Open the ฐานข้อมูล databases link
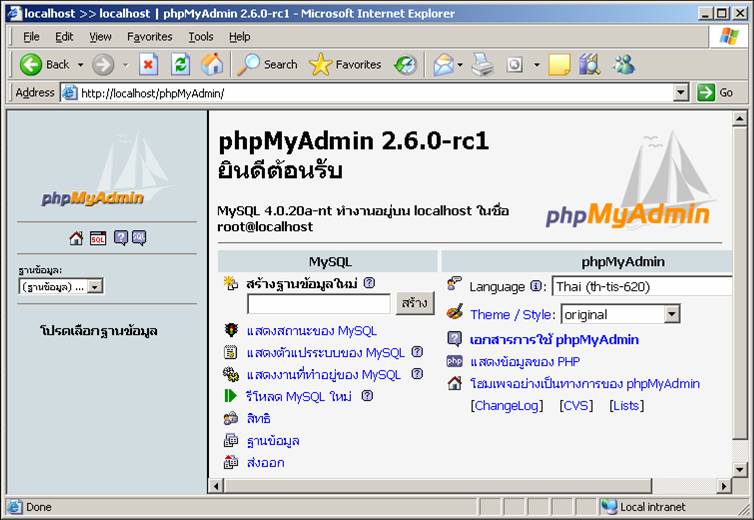Viewport: 754px width, 520px height. coord(273,441)
